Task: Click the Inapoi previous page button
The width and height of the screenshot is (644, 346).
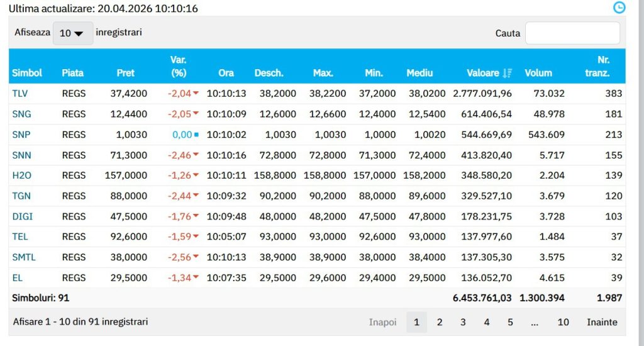Action: click(382, 322)
